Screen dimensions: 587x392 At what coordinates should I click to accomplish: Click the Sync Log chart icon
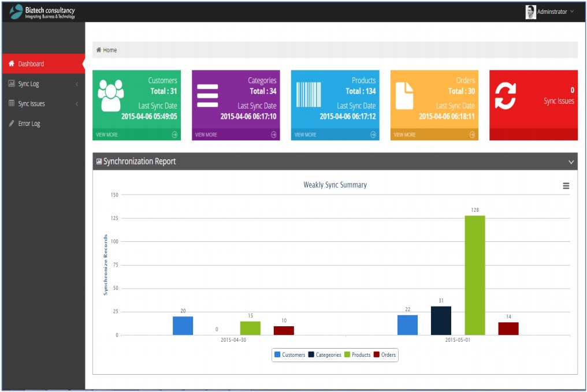(x=12, y=83)
